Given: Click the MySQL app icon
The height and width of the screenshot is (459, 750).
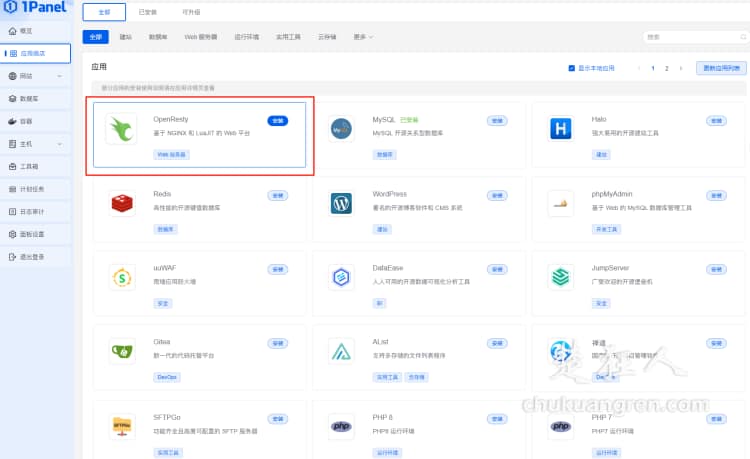Looking at the screenshot, I should pyautogui.click(x=341, y=129).
